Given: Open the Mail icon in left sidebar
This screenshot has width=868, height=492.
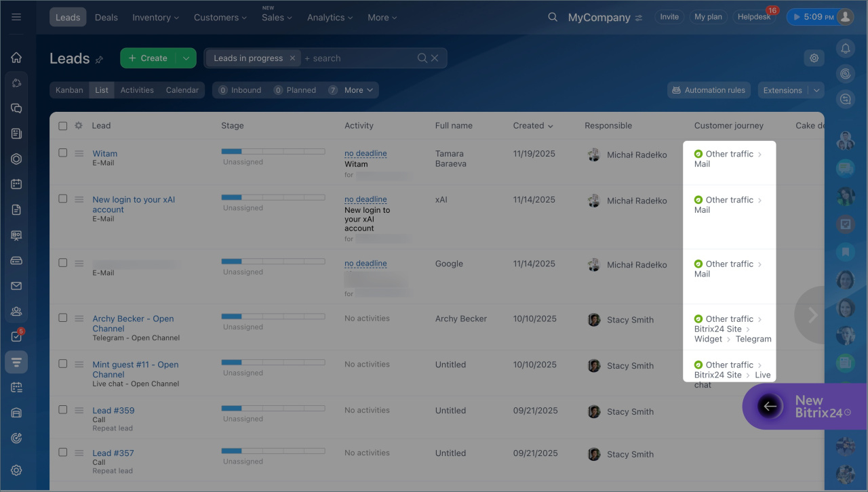Looking at the screenshot, I should pyautogui.click(x=16, y=286).
